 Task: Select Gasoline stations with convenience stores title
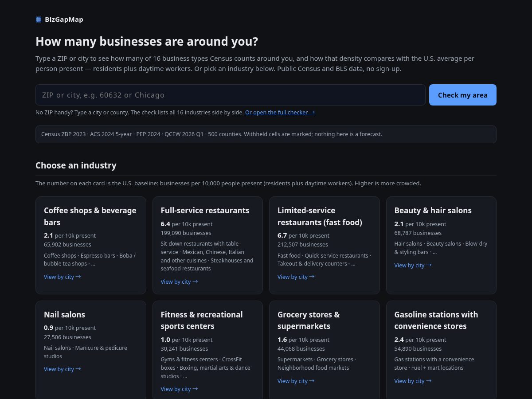pyautogui.click(x=436, y=321)
